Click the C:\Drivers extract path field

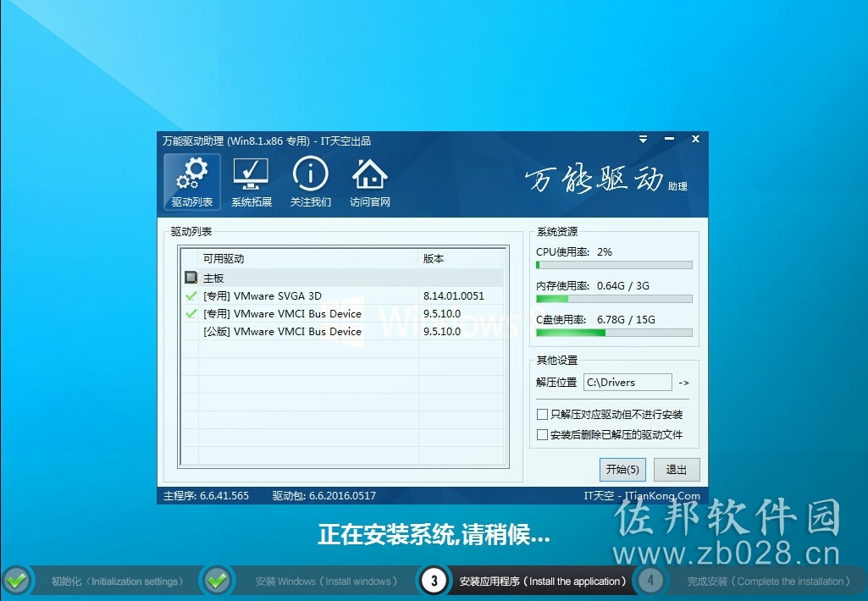628,383
